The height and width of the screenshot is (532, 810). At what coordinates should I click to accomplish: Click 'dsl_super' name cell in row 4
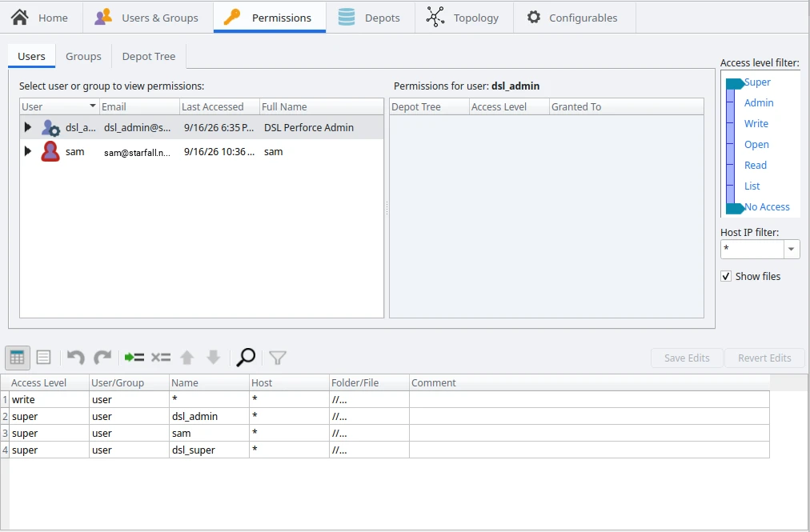[x=209, y=450]
